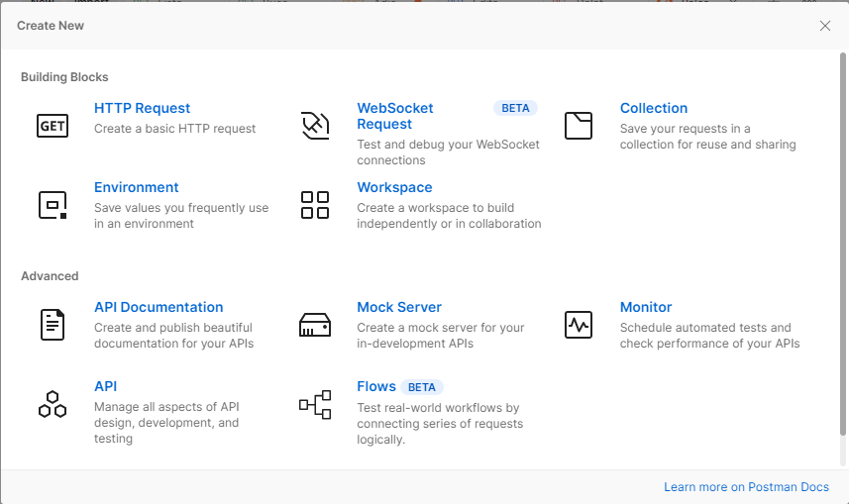
Task: Click 'Create a mock server' description
Action: tap(440, 335)
